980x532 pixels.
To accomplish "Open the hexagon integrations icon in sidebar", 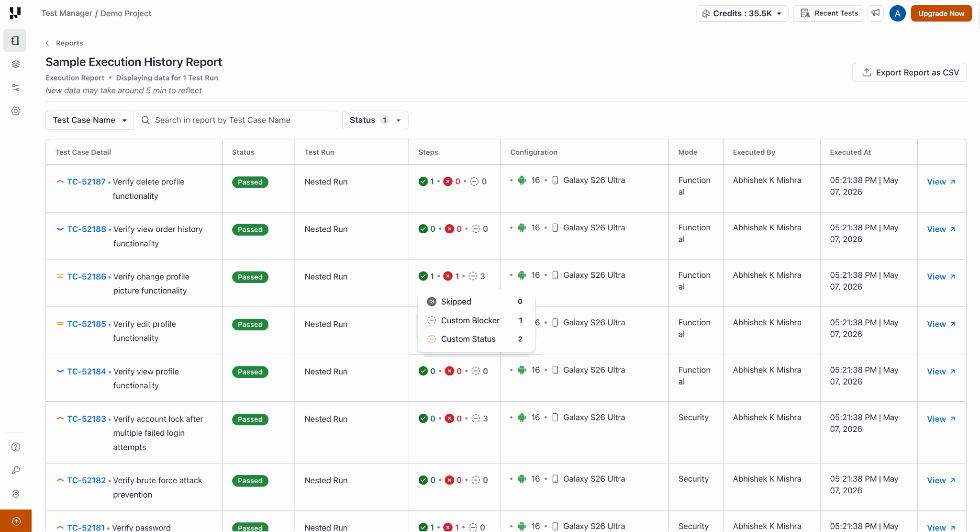I will (x=16, y=494).
